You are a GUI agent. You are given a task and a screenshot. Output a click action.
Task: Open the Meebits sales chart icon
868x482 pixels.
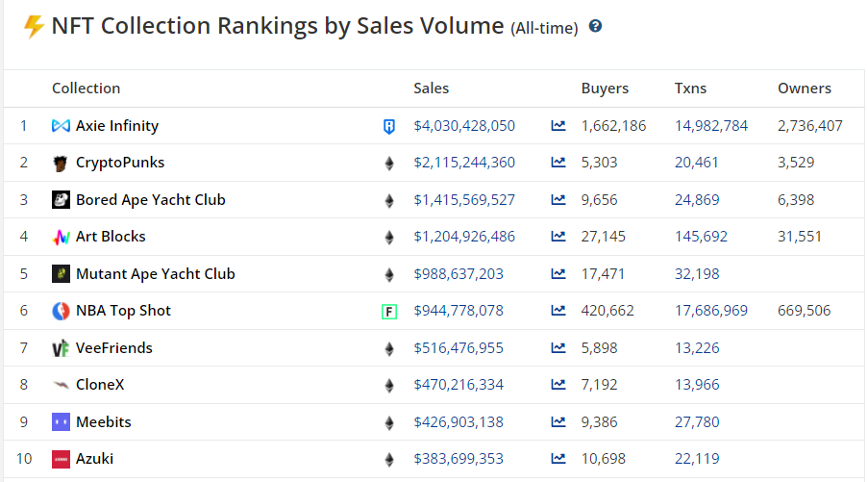coord(558,422)
